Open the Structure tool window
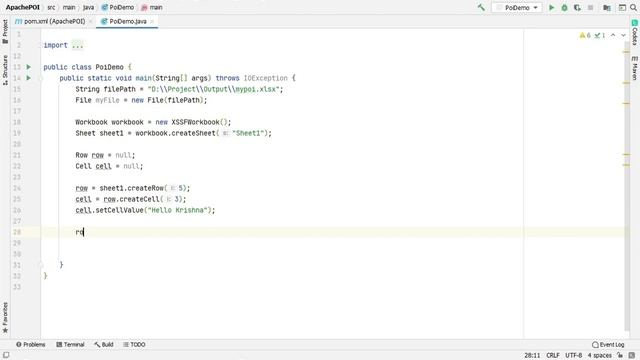 pyautogui.click(x=5, y=70)
